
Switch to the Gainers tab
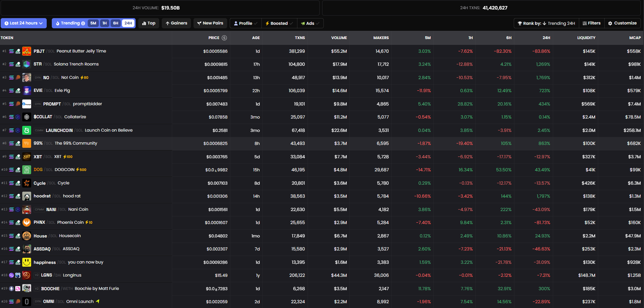[176, 23]
